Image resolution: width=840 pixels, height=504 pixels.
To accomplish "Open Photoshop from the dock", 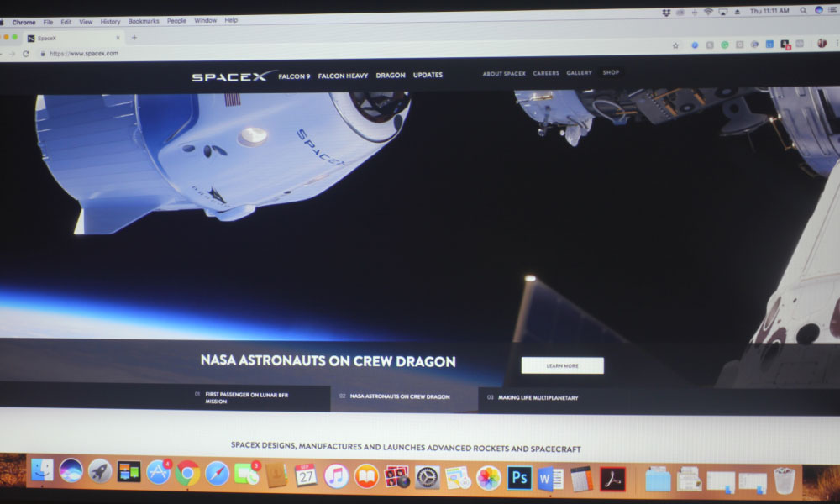I will pos(519,478).
